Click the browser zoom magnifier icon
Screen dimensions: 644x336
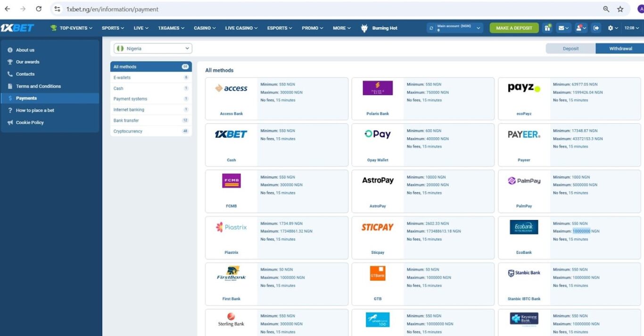pyautogui.click(x=606, y=9)
